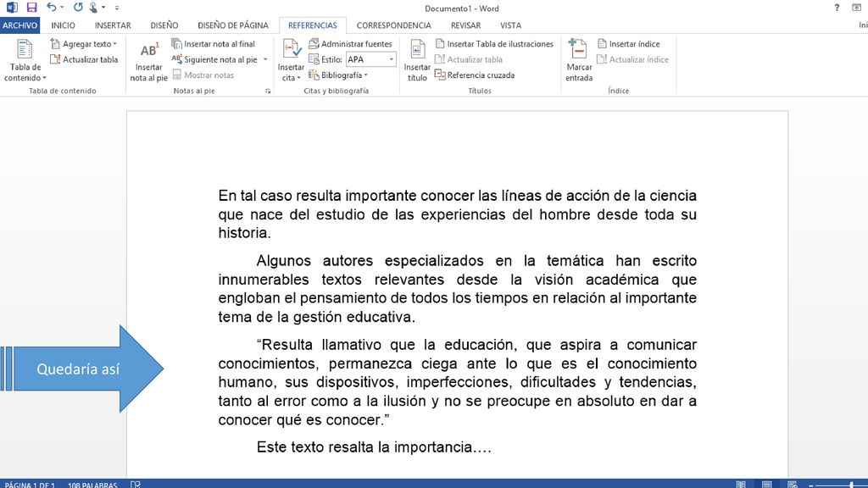
Task: Click the PÁGINA 1 DE 1 status indicator
Action: tap(30, 485)
